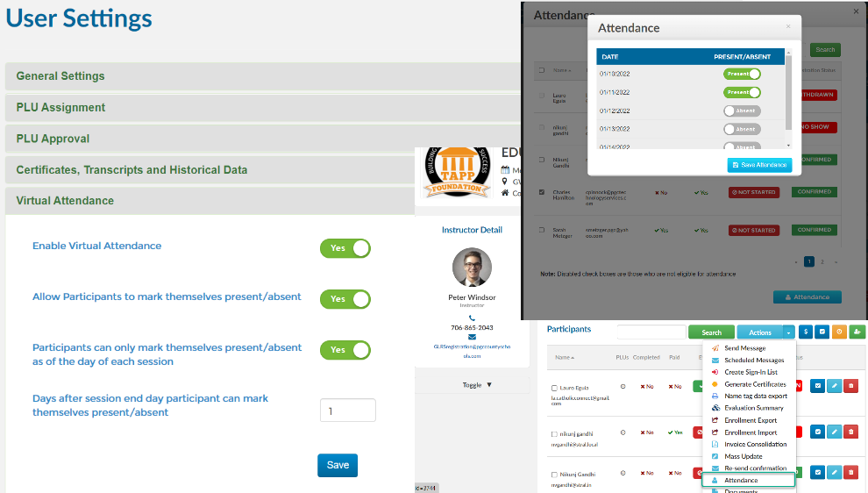This screenshot has width=868, height=493.
Task: Click the red trash icon for nikunj gandhi
Action: click(850, 432)
